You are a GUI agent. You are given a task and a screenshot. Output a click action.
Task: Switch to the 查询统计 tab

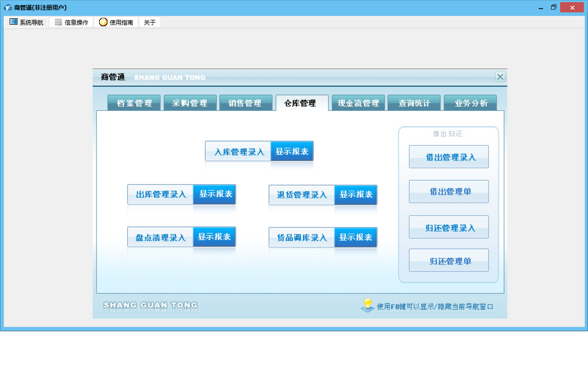point(414,103)
